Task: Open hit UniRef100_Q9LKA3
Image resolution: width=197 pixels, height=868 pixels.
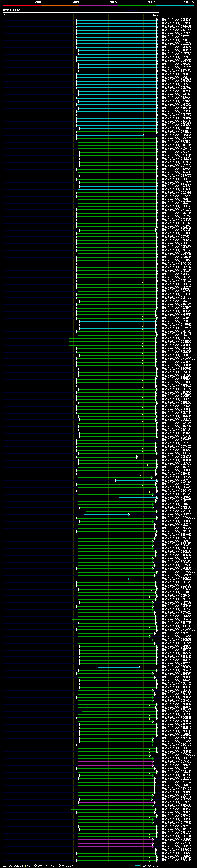Action: (176, 20)
